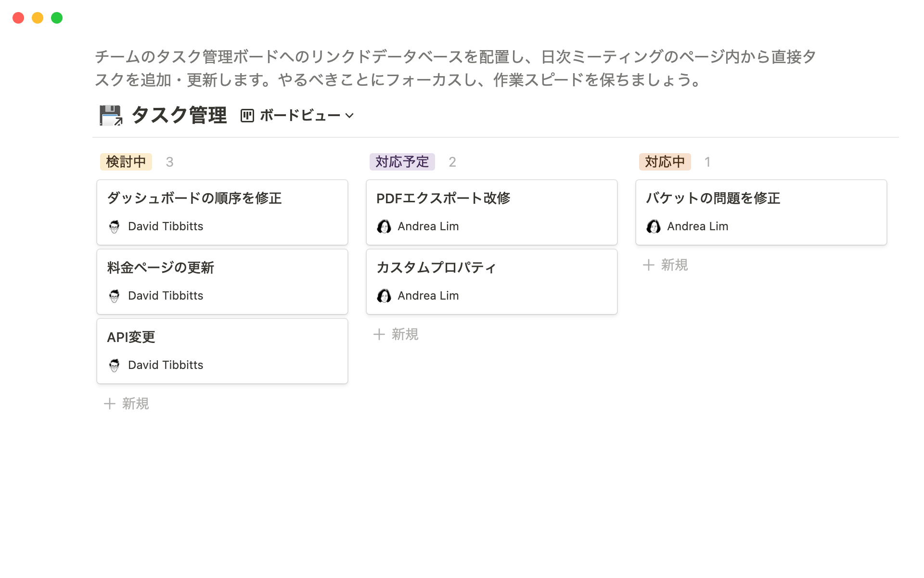Select the 対応中 column label
This screenshot has height=578, width=924.
(x=665, y=162)
